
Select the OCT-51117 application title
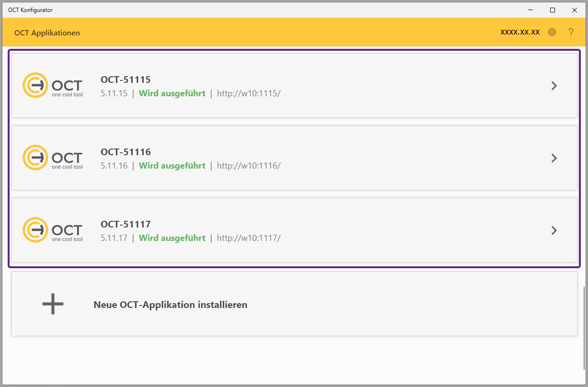click(125, 224)
